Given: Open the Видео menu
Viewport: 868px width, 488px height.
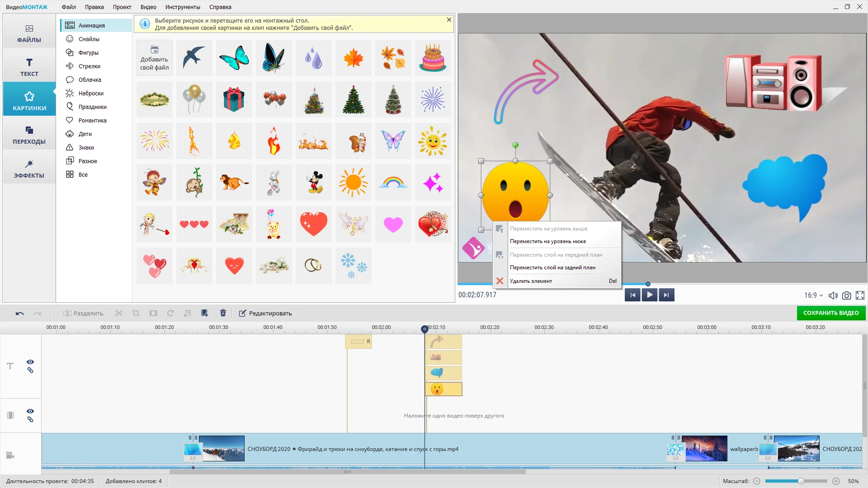Looking at the screenshot, I should click(148, 7).
